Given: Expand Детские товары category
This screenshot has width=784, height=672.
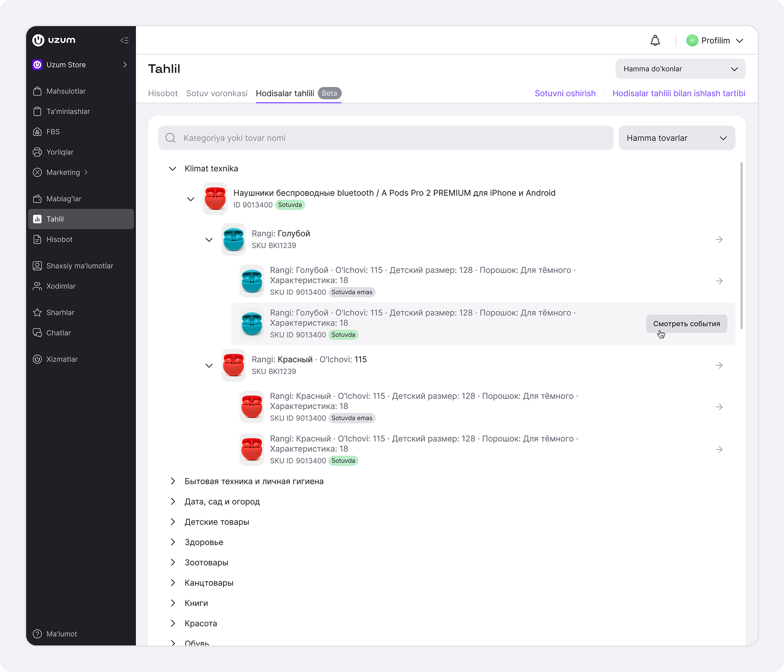Looking at the screenshot, I should point(173,522).
